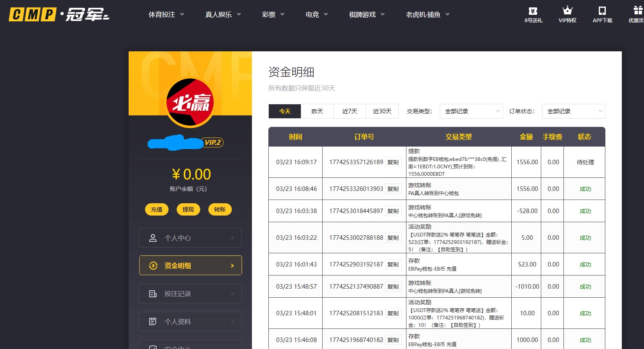Viewport: 644px width, 349px height.
Task: Click the VIP.2 level badge
Action: [x=212, y=143]
